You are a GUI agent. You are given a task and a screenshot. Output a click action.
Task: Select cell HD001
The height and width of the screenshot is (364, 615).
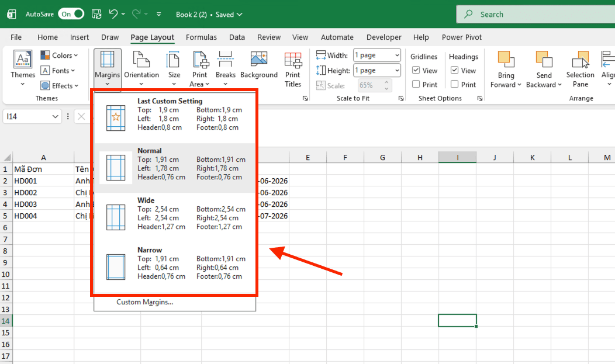point(43,181)
